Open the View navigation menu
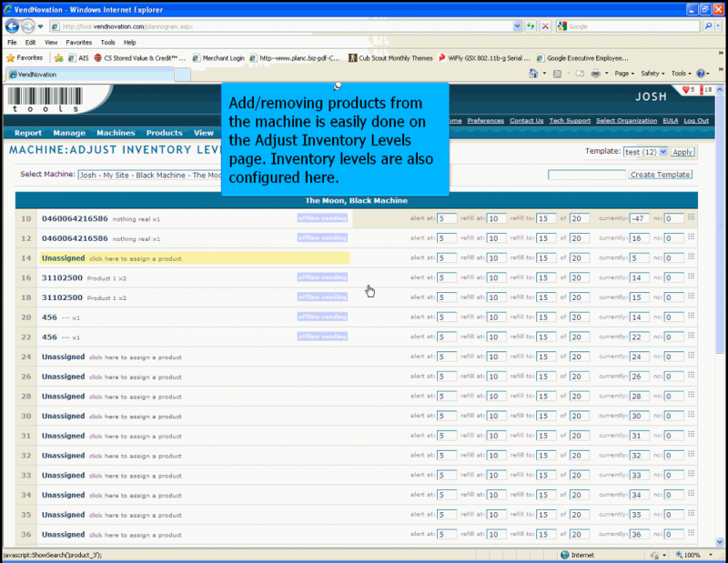Viewport: 728px width, 563px height. [x=203, y=133]
